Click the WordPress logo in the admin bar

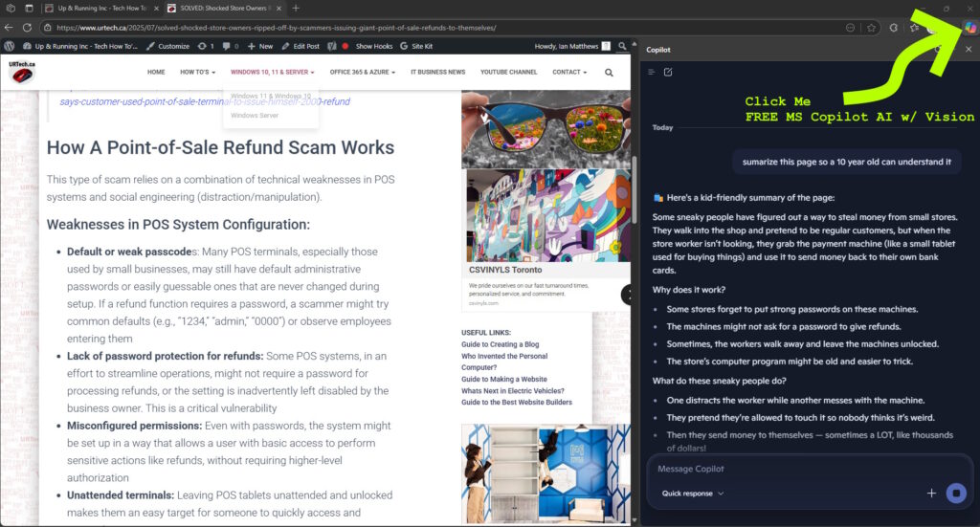tap(10, 46)
